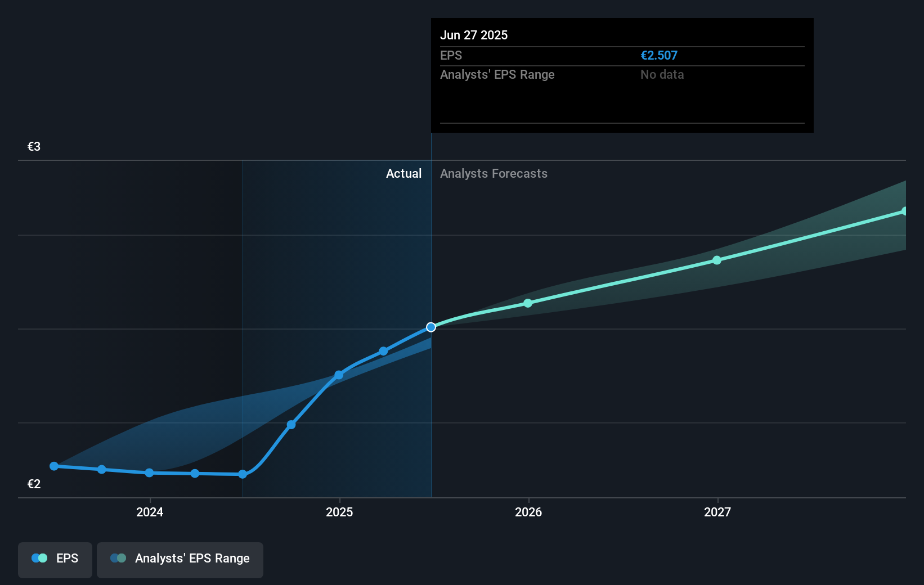
Task: Click the teal forecast point near 2027
Action: click(x=717, y=260)
